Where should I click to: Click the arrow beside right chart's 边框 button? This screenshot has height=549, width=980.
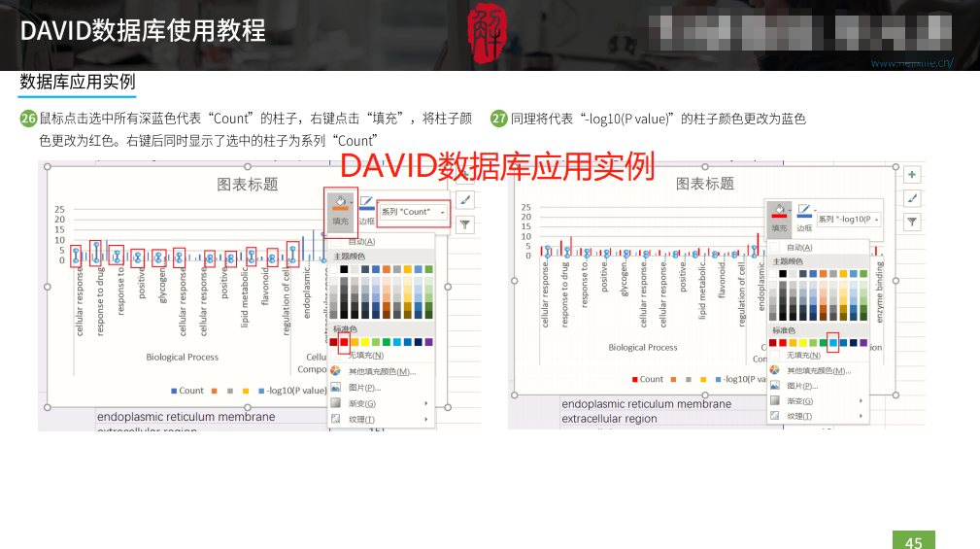click(x=815, y=210)
